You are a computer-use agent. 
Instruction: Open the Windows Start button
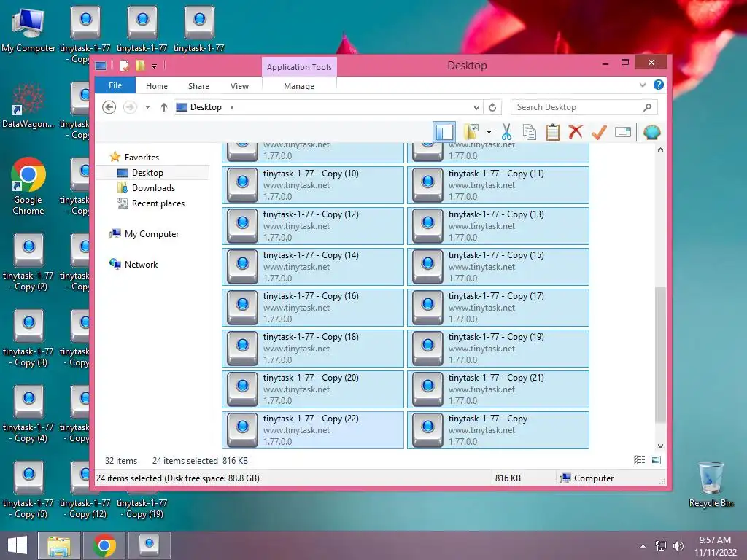[18, 545]
